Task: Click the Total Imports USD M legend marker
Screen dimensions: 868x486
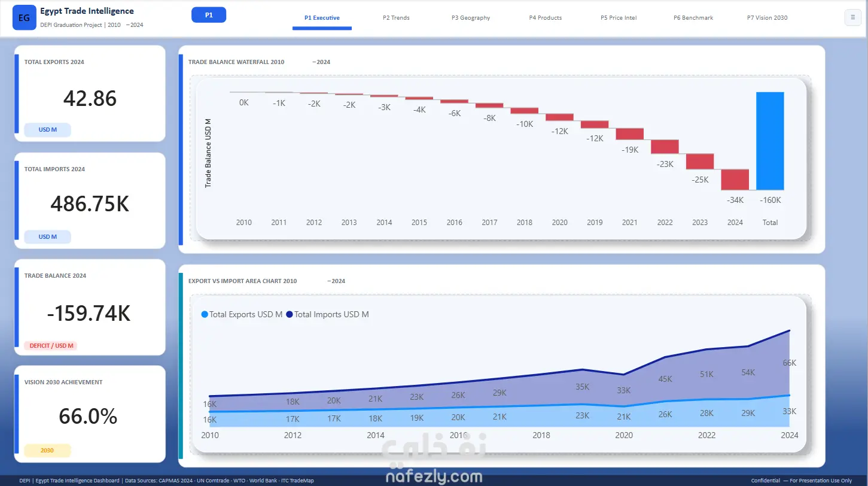Action: click(290, 314)
